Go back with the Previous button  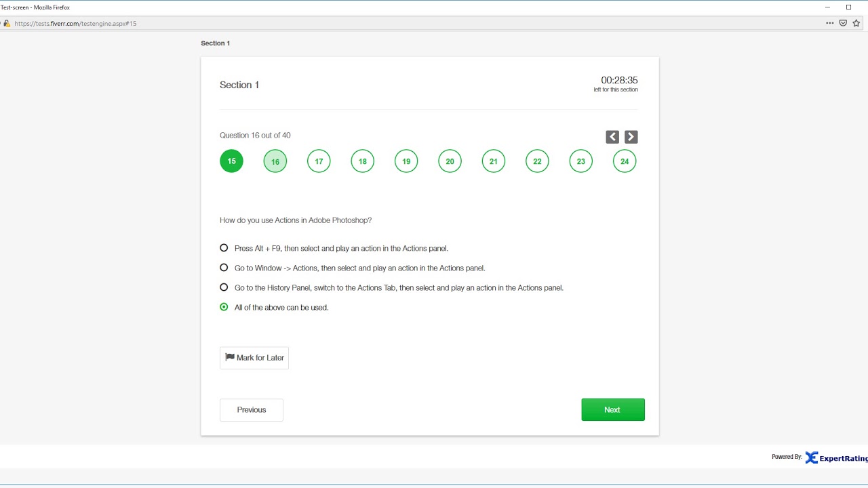point(252,410)
